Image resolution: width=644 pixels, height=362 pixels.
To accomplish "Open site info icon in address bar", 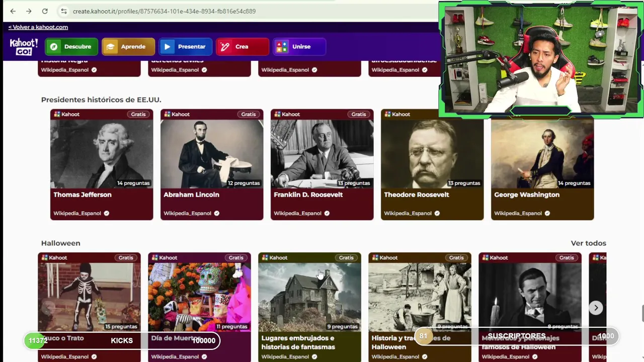I will click(63, 11).
